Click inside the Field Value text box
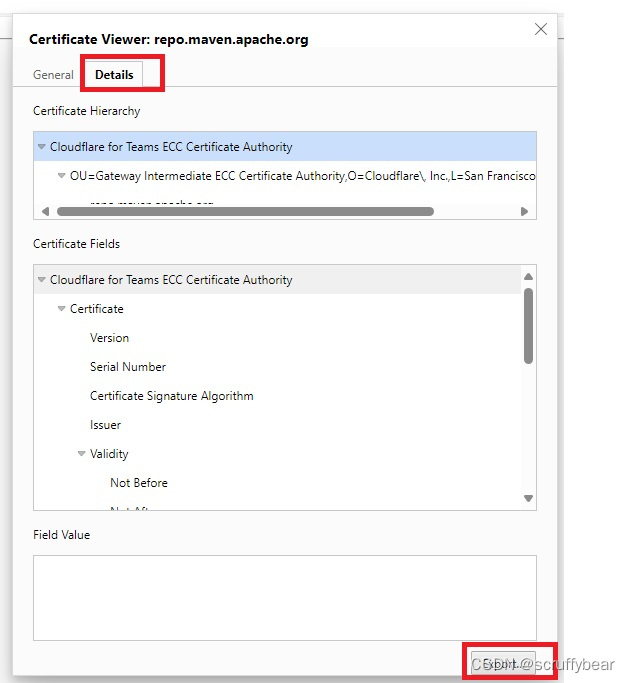The width and height of the screenshot is (630, 683). tap(285, 598)
